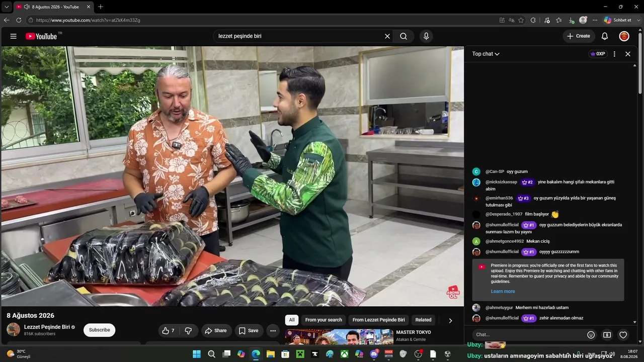Start voice search with the microphone
The image size is (644, 362).
click(x=426, y=36)
